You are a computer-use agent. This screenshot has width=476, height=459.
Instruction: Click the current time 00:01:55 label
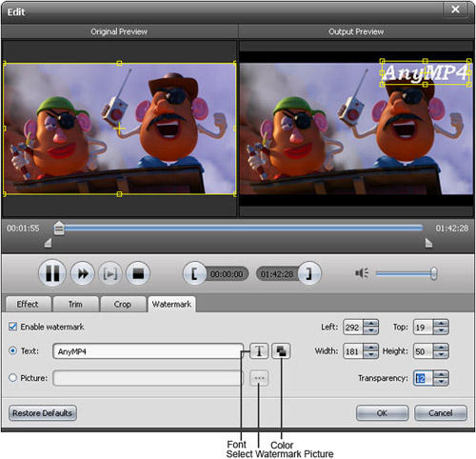point(23,228)
